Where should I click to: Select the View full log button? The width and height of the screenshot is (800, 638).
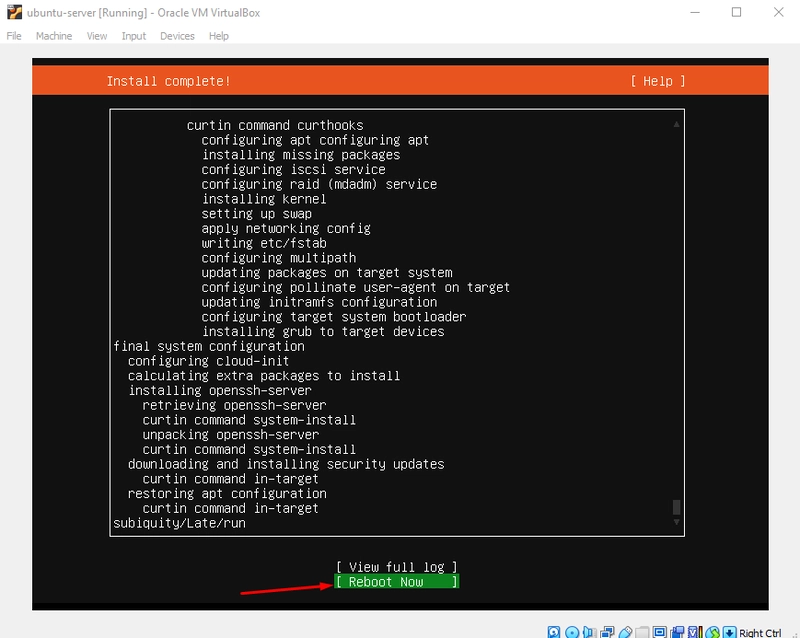(396, 567)
